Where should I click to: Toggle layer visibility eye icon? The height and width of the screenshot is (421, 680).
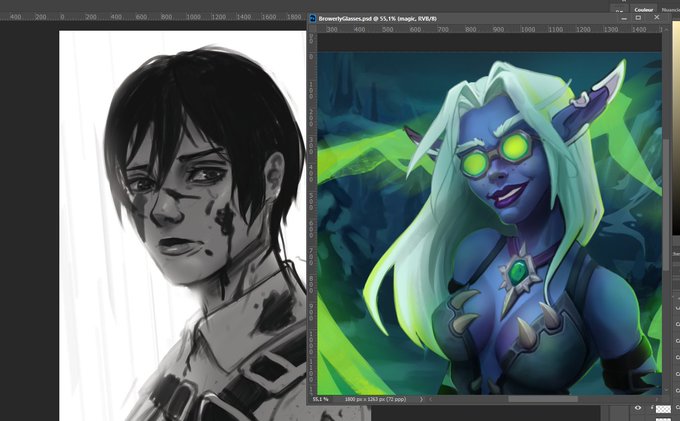638,408
